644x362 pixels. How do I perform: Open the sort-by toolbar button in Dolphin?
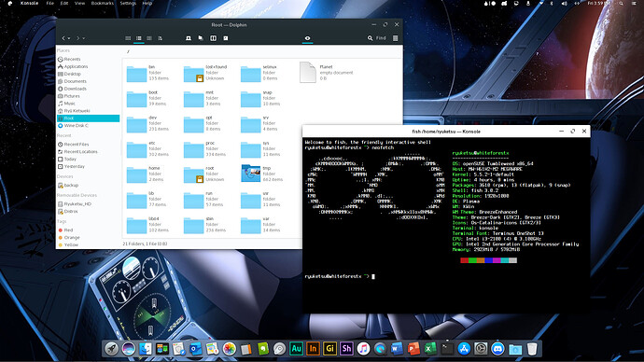[160, 38]
